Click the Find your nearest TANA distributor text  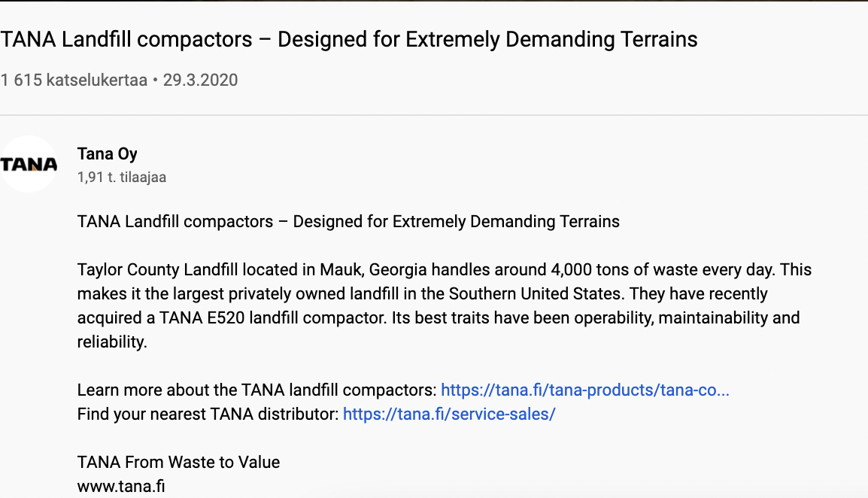point(208,414)
